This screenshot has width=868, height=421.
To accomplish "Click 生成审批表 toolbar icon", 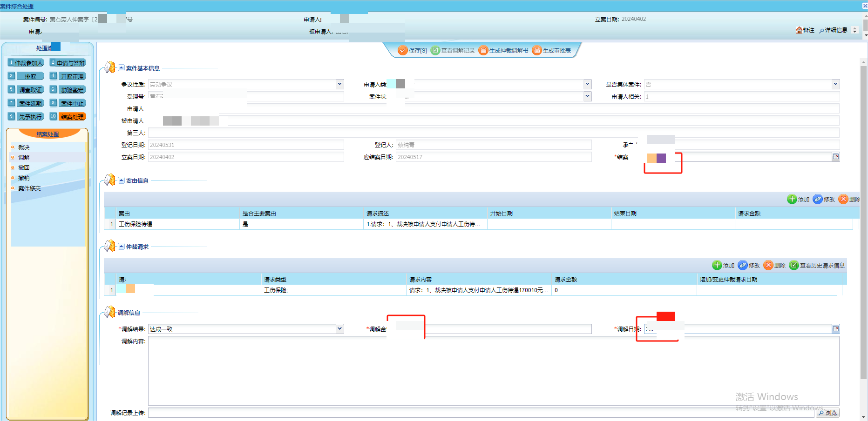I will pyautogui.click(x=537, y=50).
